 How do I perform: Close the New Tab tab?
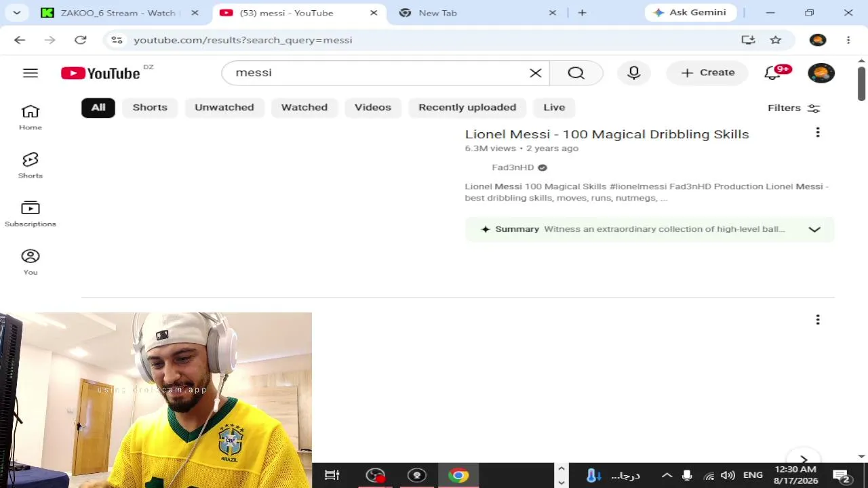point(553,13)
